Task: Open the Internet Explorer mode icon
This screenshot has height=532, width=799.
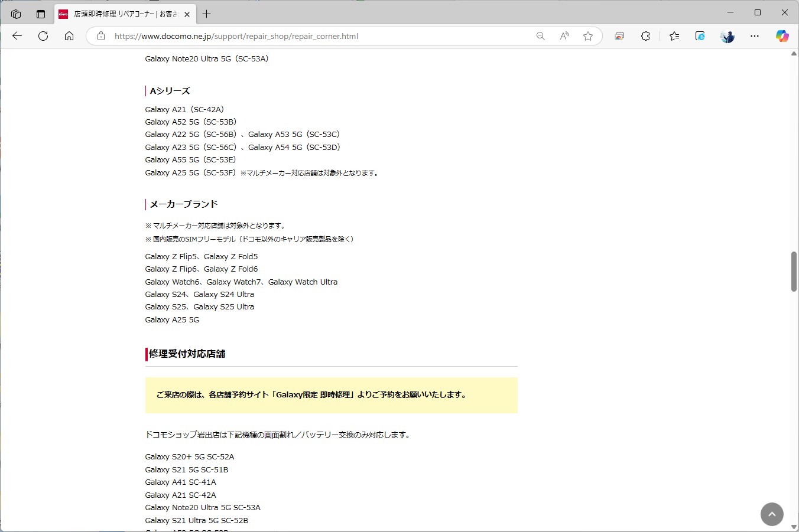Action: (x=700, y=36)
